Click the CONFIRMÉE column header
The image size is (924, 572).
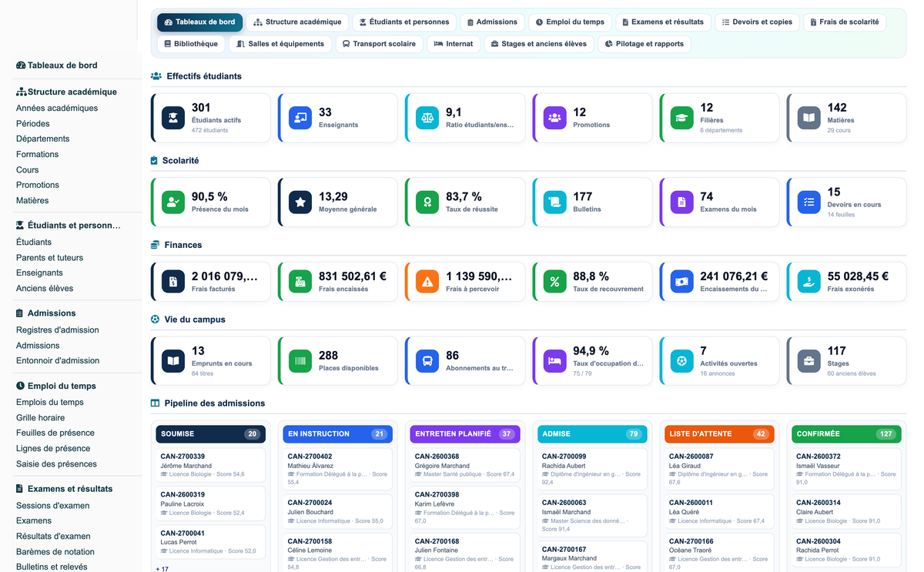pyautogui.click(x=846, y=434)
